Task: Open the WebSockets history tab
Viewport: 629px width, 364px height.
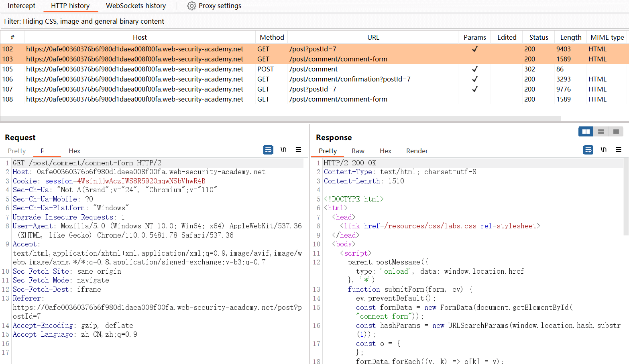Action: pyautogui.click(x=136, y=6)
